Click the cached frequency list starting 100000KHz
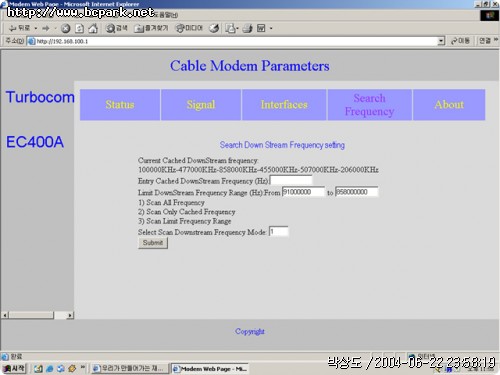This screenshot has height=375, width=500. [258, 169]
